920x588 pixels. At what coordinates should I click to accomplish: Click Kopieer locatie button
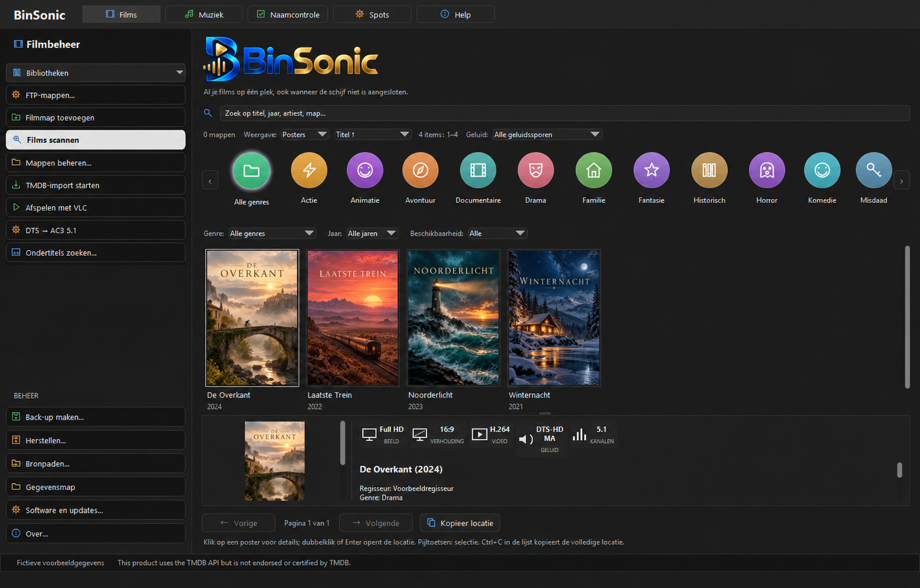pos(460,523)
